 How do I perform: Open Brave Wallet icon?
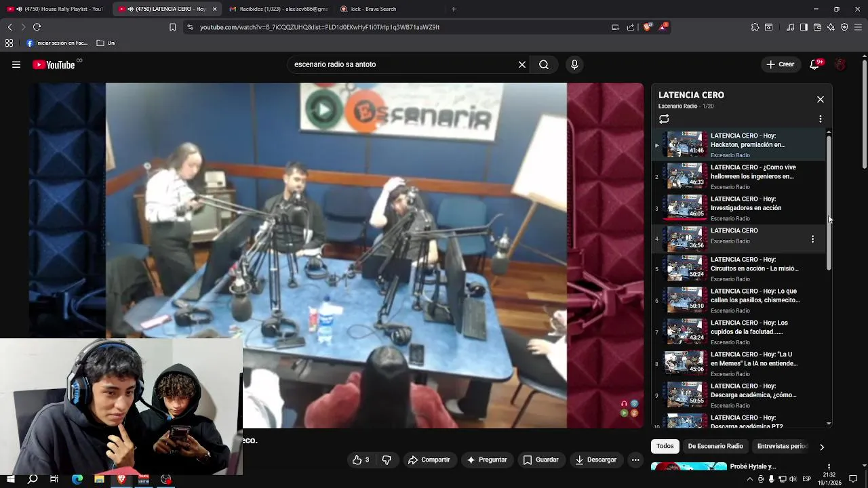(817, 27)
